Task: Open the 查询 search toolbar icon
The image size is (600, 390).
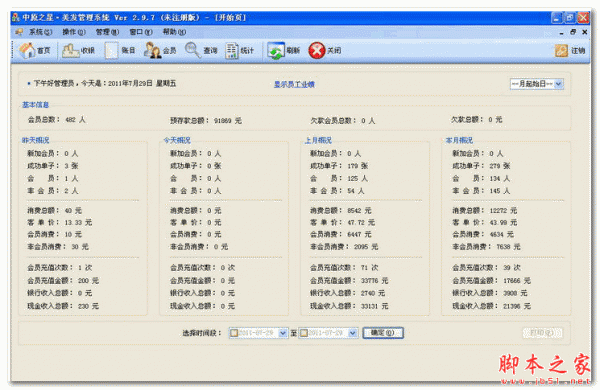Action: coord(201,50)
